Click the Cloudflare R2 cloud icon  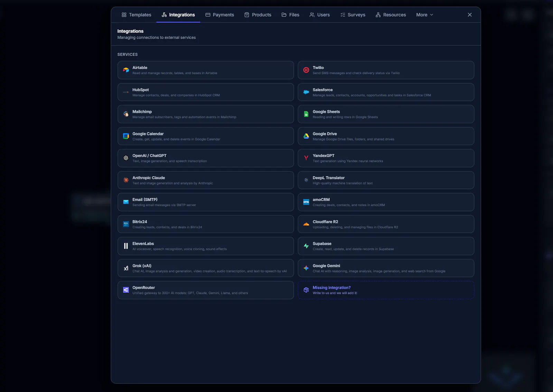tap(306, 224)
